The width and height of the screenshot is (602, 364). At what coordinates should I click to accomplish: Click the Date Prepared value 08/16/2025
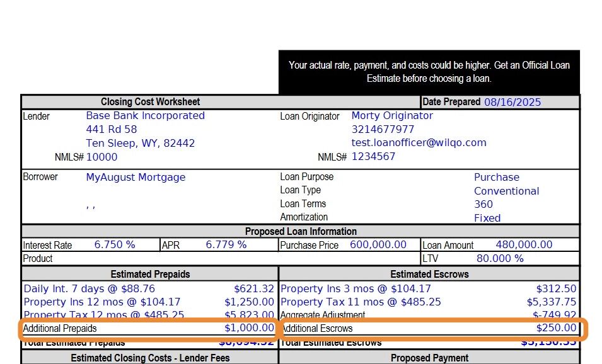512,102
